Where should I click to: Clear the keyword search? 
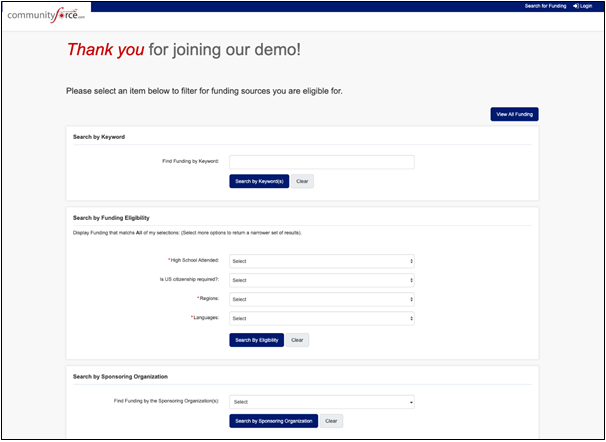[x=302, y=181]
